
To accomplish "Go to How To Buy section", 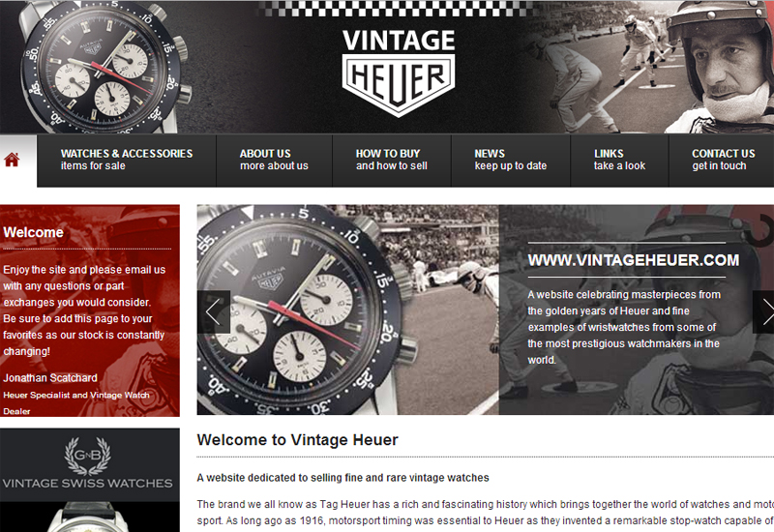I will [392, 160].
